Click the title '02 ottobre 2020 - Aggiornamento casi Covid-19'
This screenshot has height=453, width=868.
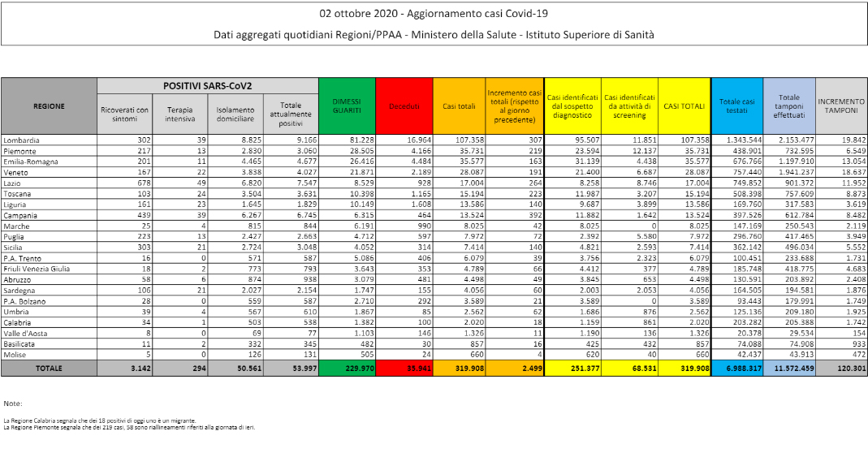(434, 13)
